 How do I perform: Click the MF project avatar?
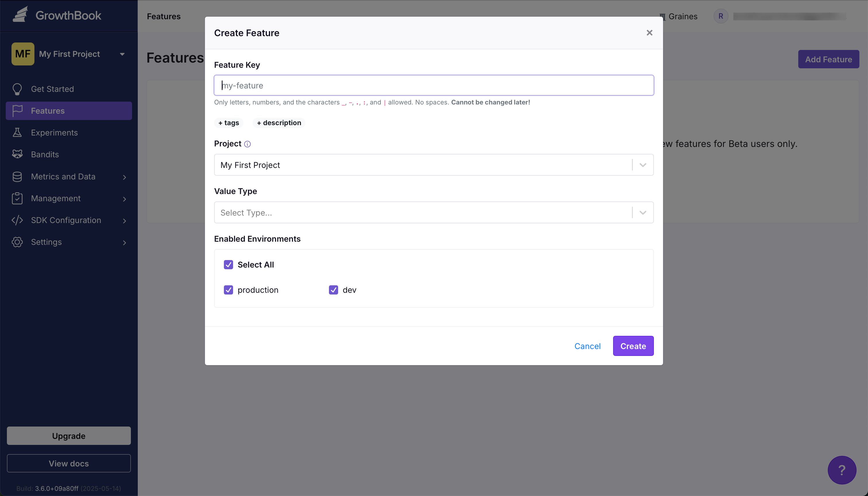(x=23, y=54)
